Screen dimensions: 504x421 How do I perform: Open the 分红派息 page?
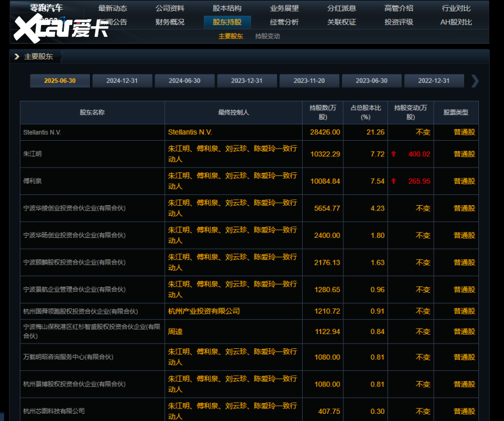pyautogui.click(x=341, y=8)
